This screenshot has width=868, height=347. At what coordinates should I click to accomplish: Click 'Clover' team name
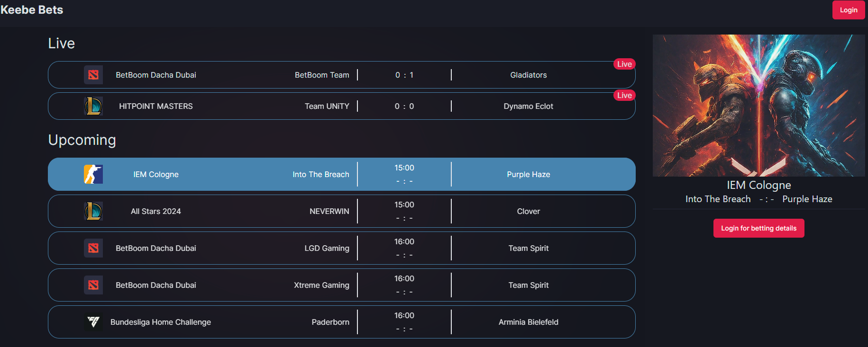[529, 211]
